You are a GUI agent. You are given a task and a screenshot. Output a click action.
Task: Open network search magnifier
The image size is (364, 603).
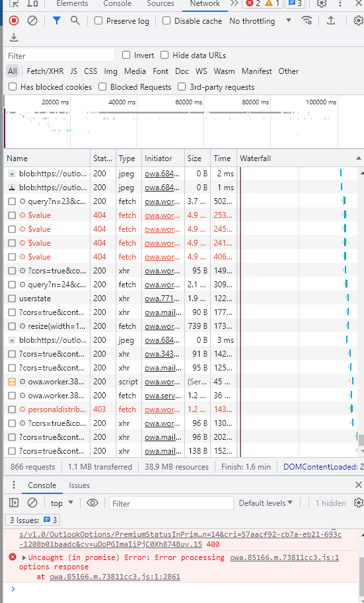75,20
